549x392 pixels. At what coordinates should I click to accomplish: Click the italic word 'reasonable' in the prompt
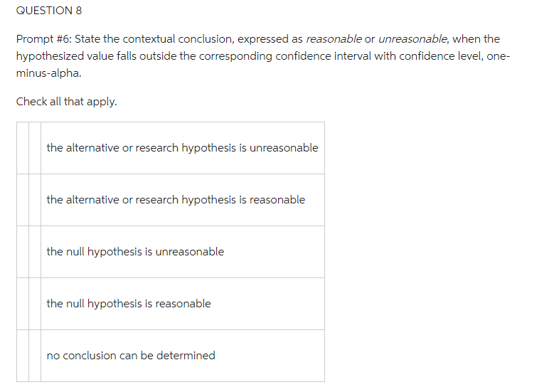(x=334, y=39)
